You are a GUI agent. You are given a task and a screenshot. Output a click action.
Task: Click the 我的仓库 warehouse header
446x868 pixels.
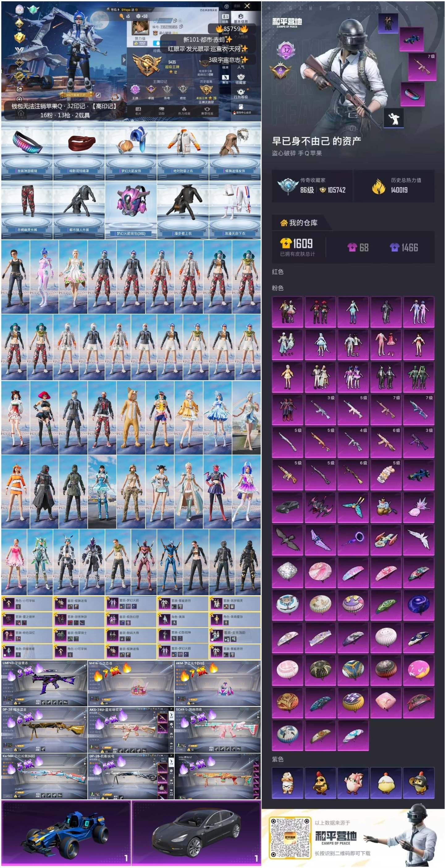pos(299,223)
